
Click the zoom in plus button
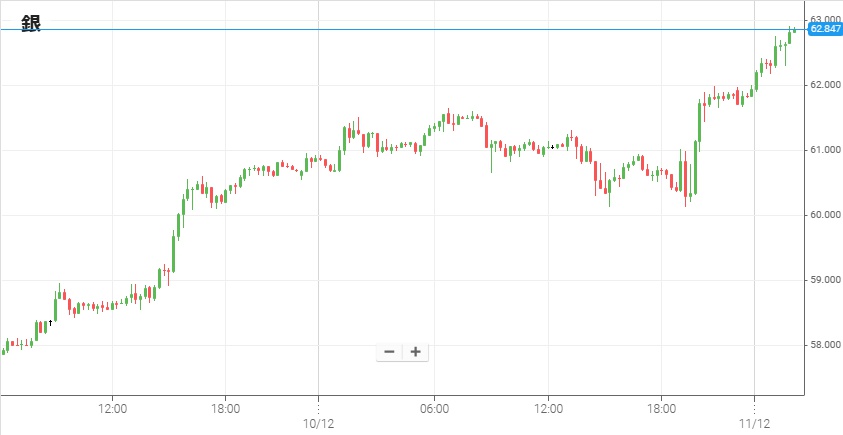[x=415, y=352]
